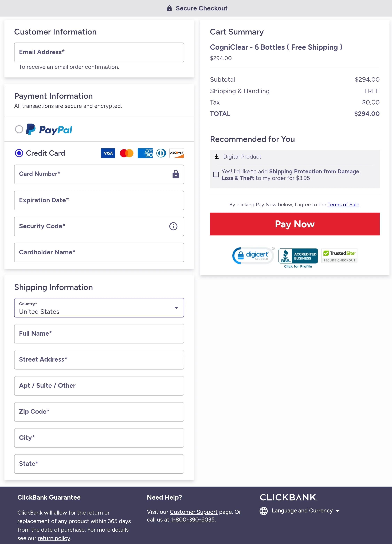Select the PayPal payment option

(x=19, y=129)
